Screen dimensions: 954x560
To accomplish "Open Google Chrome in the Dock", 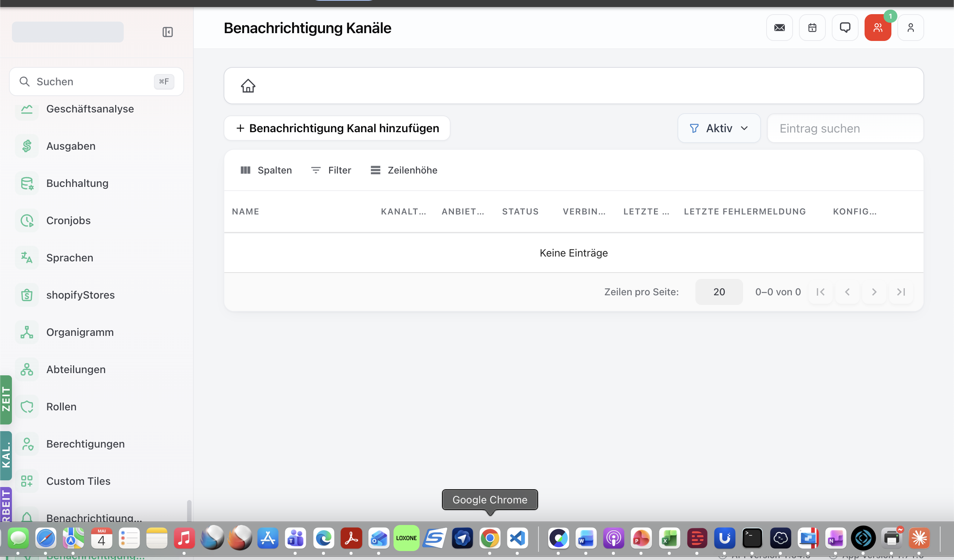I will pos(490,538).
